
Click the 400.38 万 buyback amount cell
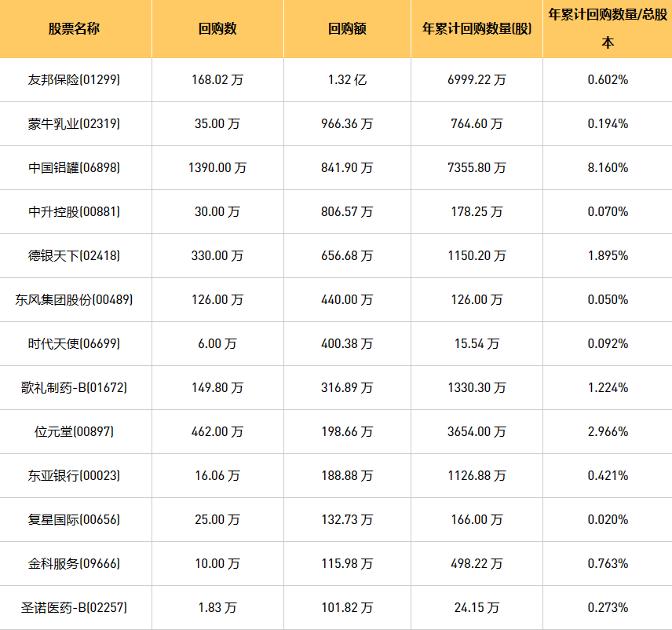347,344
